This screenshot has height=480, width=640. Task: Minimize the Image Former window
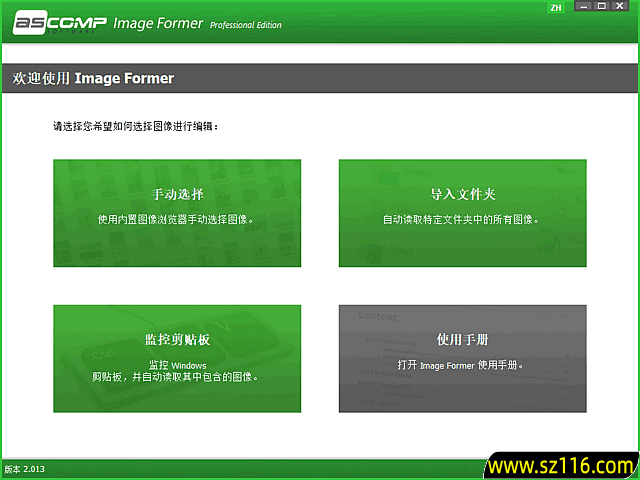[584, 6]
